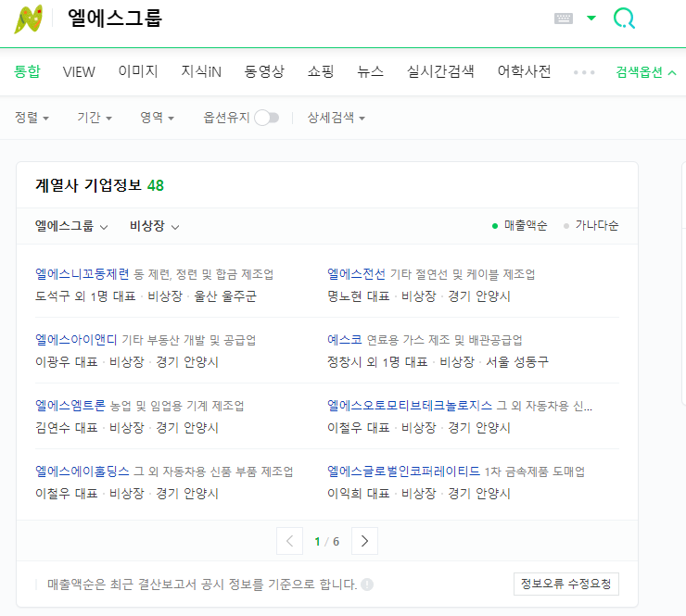
Task: Go to the 쇼핑 tab
Action: pyautogui.click(x=321, y=71)
